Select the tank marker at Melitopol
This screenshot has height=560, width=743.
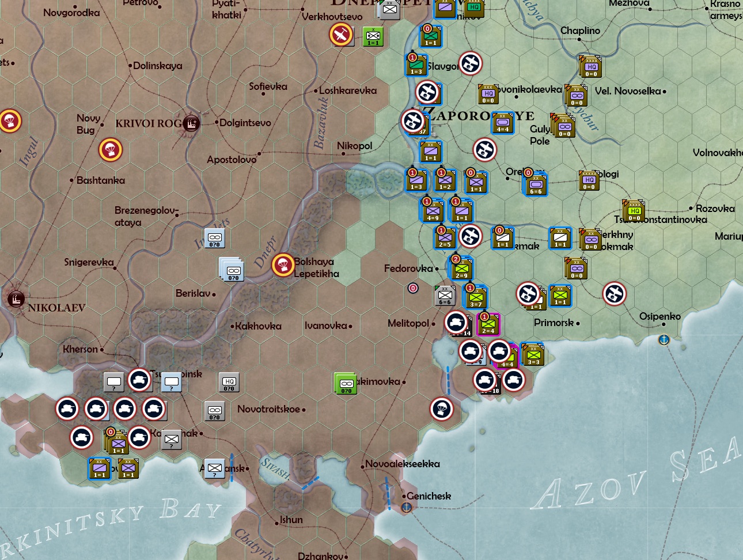point(456,321)
